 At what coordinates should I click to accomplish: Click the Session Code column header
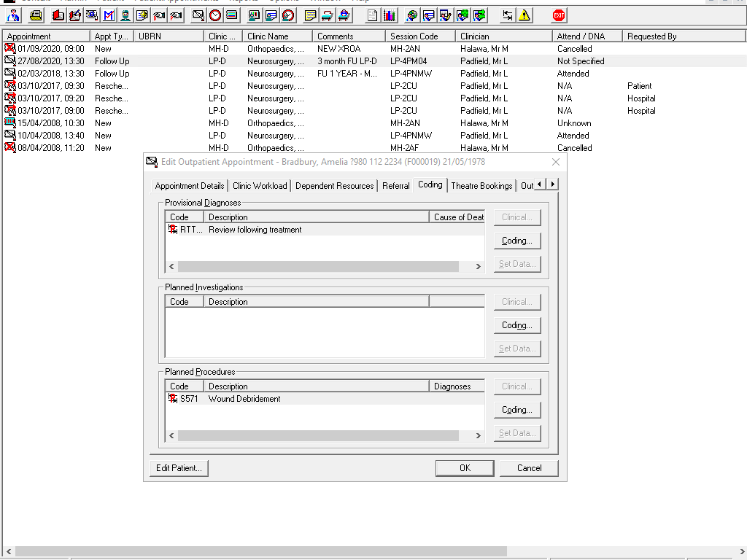coord(420,36)
